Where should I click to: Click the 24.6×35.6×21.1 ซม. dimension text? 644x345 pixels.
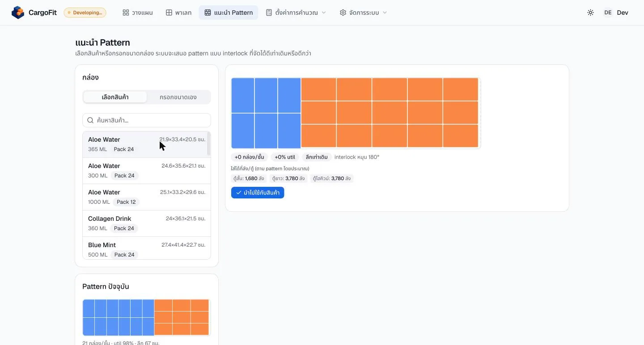coord(183,166)
